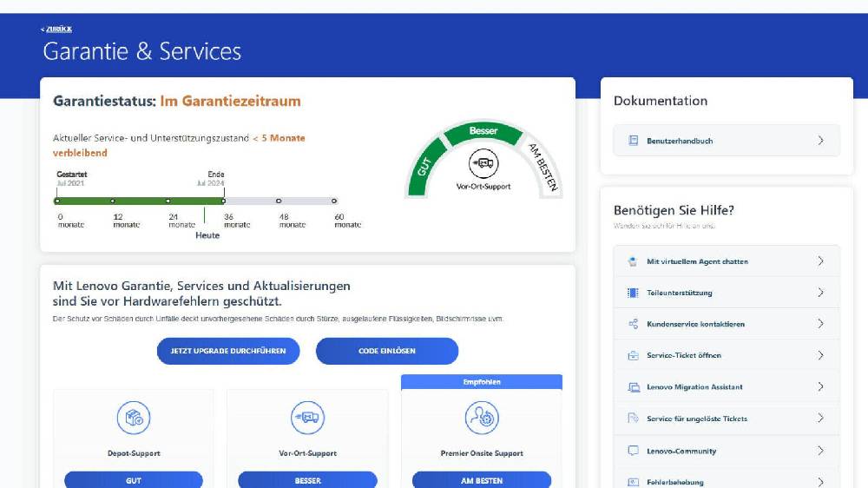Click the Premier Onsite Support icon
The height and width of the screenshot is (488, 868).
pyautogui.click(x=482, y=418)
